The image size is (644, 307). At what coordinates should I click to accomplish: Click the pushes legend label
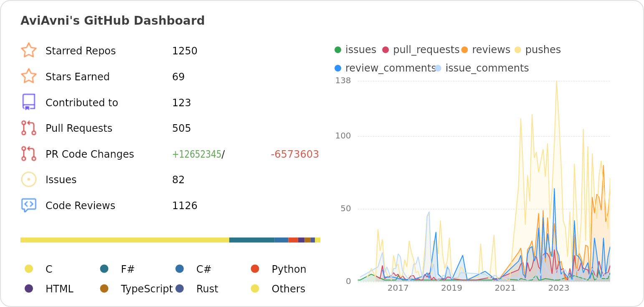coord(543,50)
